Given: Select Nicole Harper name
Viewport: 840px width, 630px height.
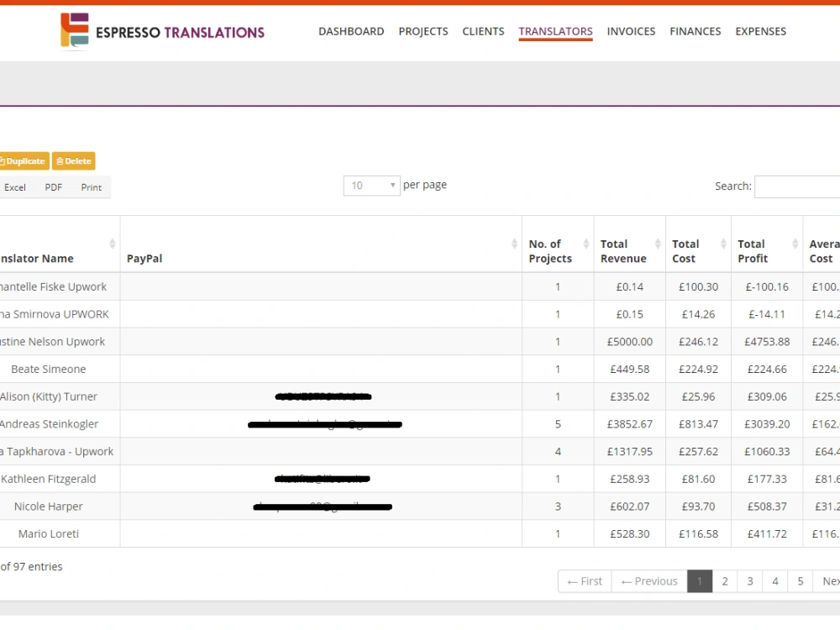Looking at the screenshot, I should click(48, 507).
